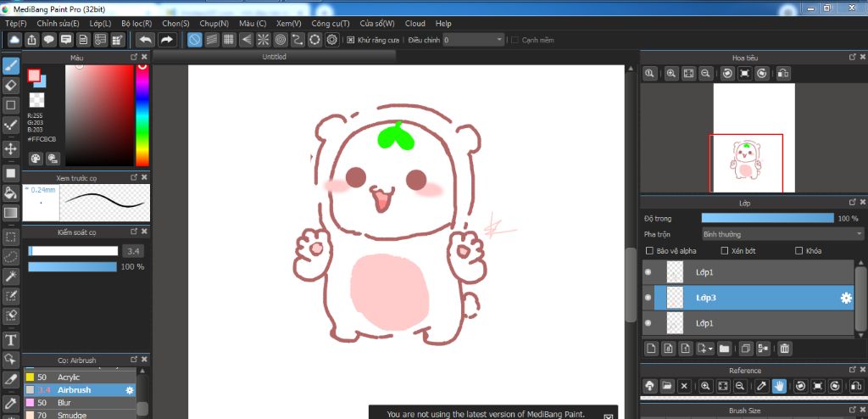Open the Cloud menu

[415, 23]
